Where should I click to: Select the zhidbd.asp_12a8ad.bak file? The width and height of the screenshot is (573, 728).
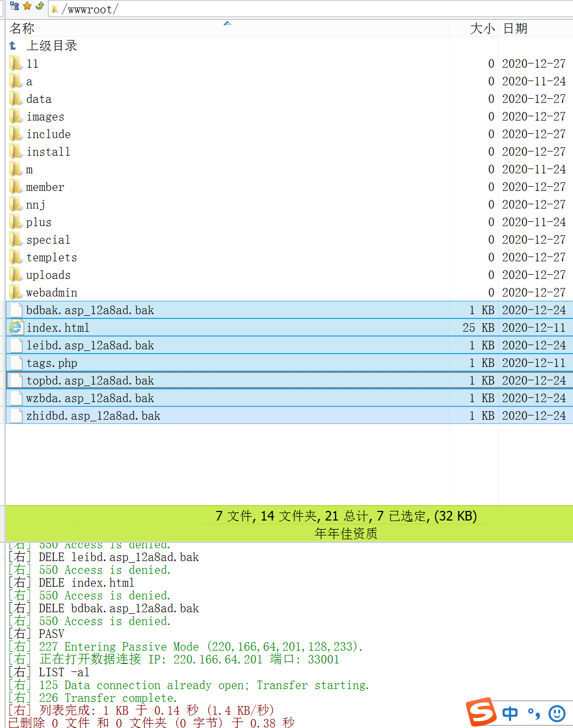[x=93, y=416]
